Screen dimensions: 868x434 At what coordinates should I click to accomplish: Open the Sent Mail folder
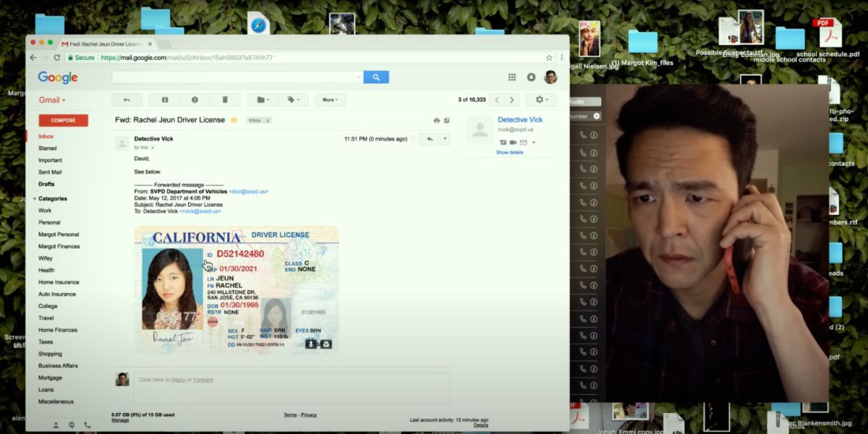click(x=50, y=172)
